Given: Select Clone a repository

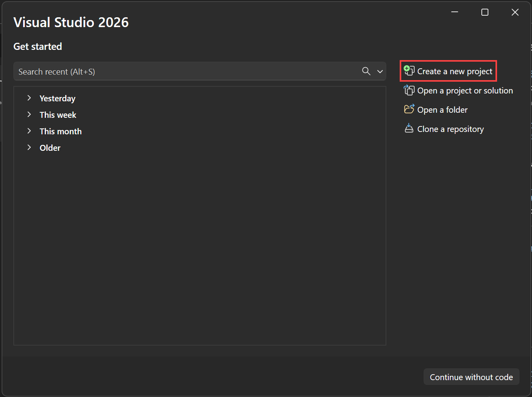Looking at the screenshot, I should coord(450,129).
